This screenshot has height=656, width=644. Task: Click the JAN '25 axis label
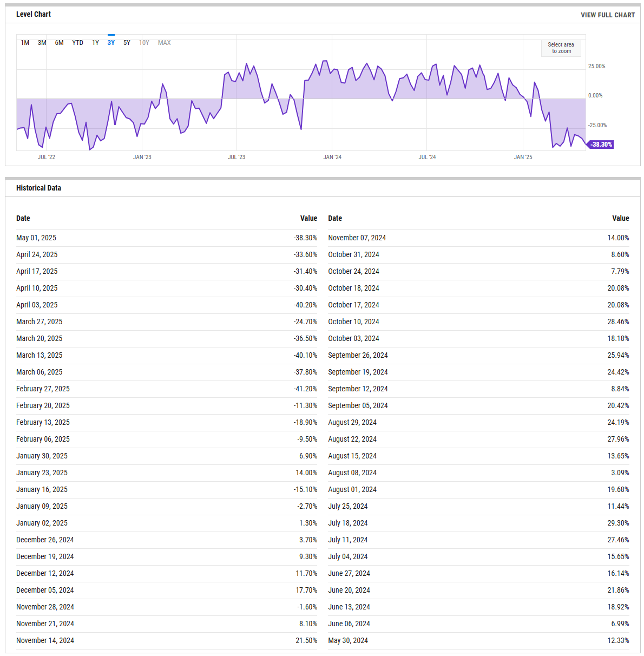[523, 158]
